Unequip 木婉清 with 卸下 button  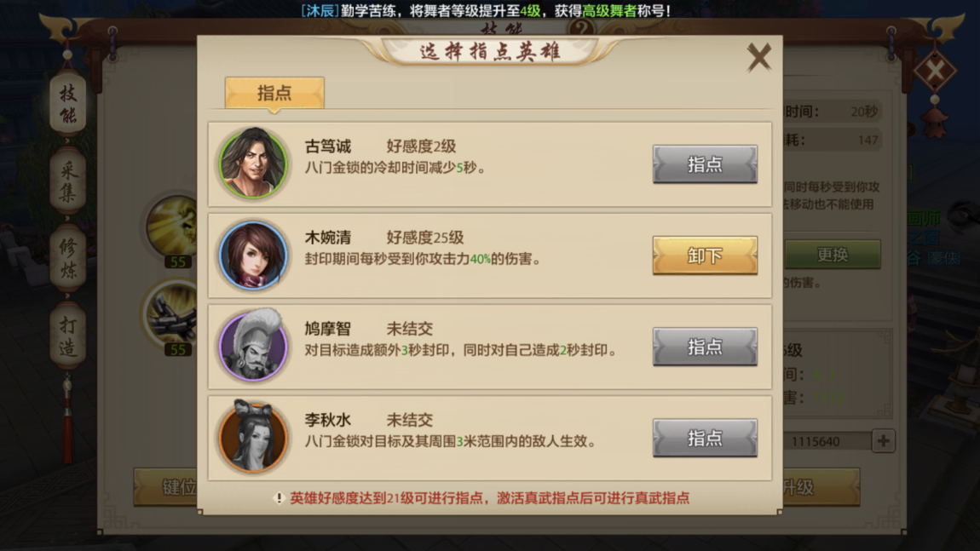click(x=705, y=255)
